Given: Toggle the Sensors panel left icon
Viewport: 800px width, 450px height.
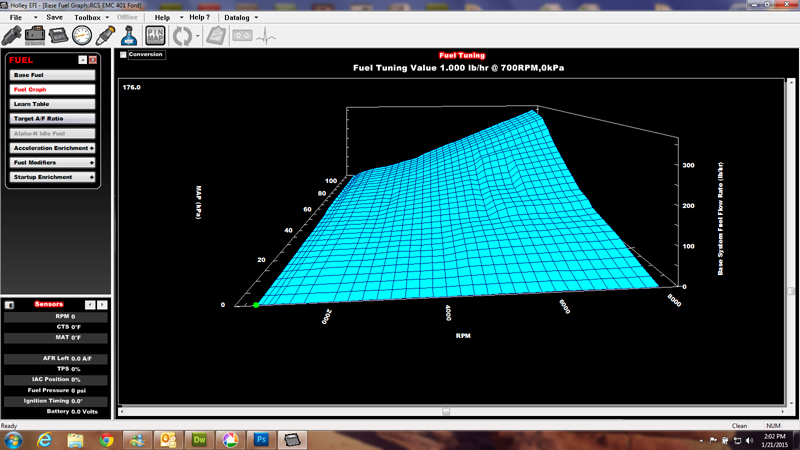Looking at the screenshot, I should point(9,305).
